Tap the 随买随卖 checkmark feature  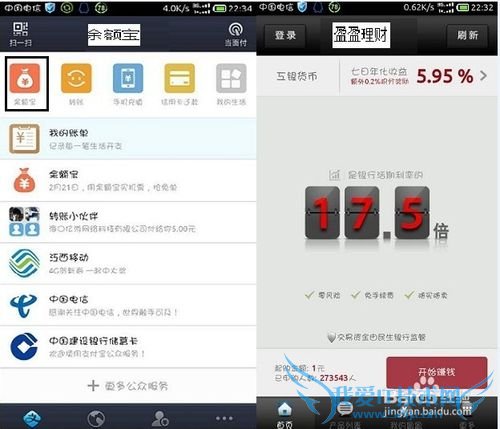tap(426, 295)
